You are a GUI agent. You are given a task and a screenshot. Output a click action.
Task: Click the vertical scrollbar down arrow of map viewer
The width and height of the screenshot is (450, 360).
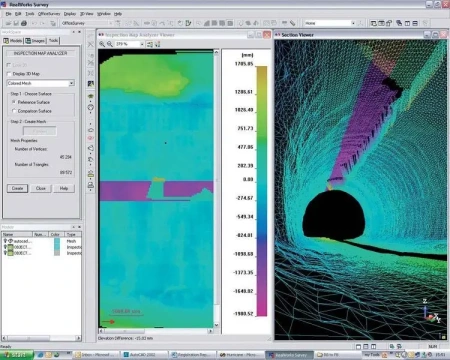click(216, 325)
